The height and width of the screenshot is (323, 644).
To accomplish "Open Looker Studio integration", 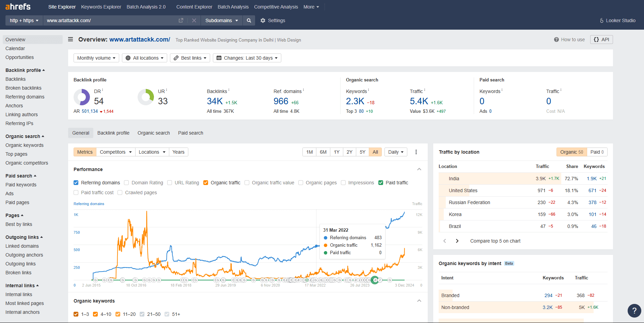I will [x=617, y=20].
